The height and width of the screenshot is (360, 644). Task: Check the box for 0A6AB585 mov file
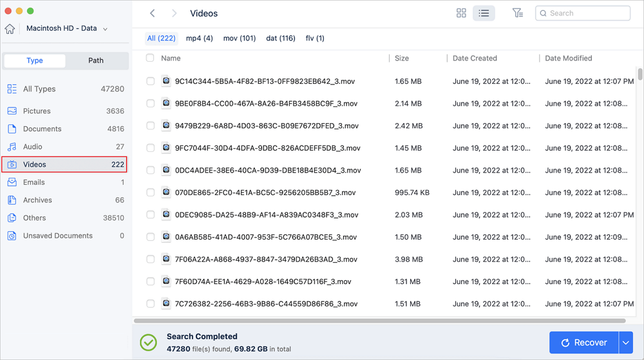(150, 237)
